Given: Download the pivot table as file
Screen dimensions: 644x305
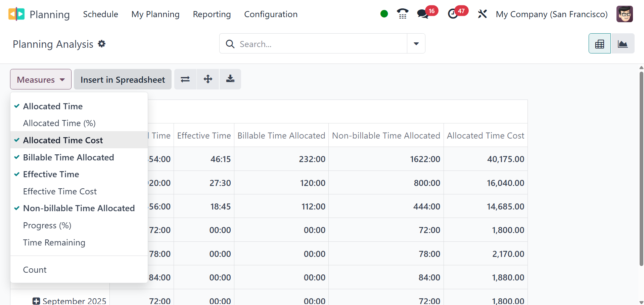Looking at the screenshot, I should [230, 79].
